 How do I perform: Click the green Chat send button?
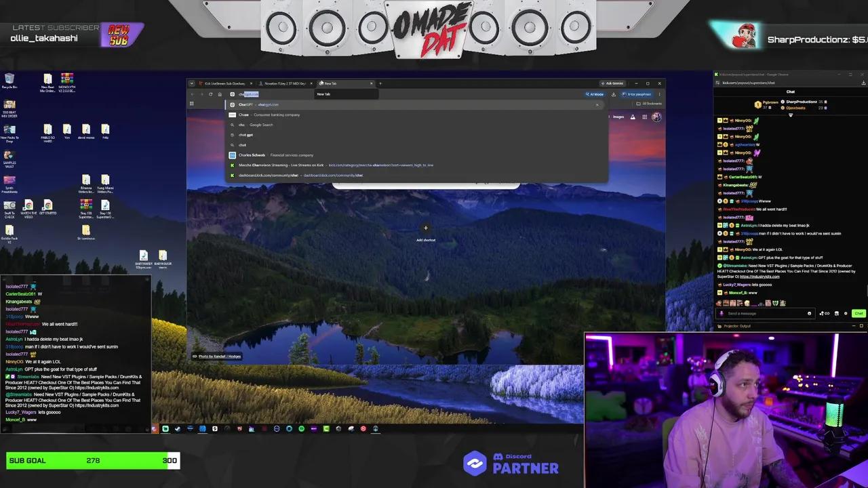click(x=859, y=313)
